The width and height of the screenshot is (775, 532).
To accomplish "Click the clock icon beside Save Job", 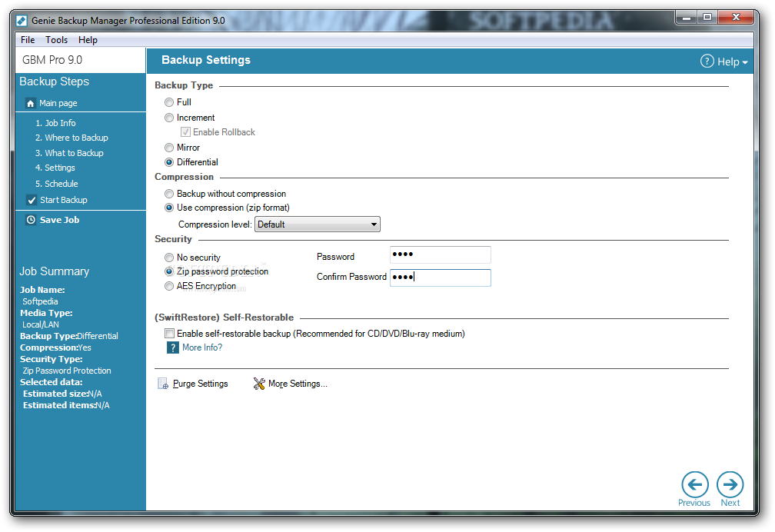I will click(31, 220).
